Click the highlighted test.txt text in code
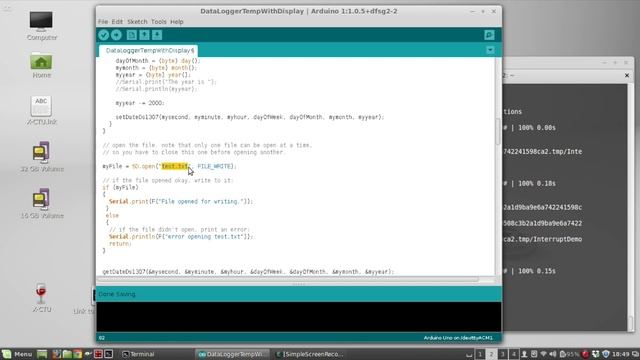The width and height of the screenshot is (640, 360). [175, 166]
